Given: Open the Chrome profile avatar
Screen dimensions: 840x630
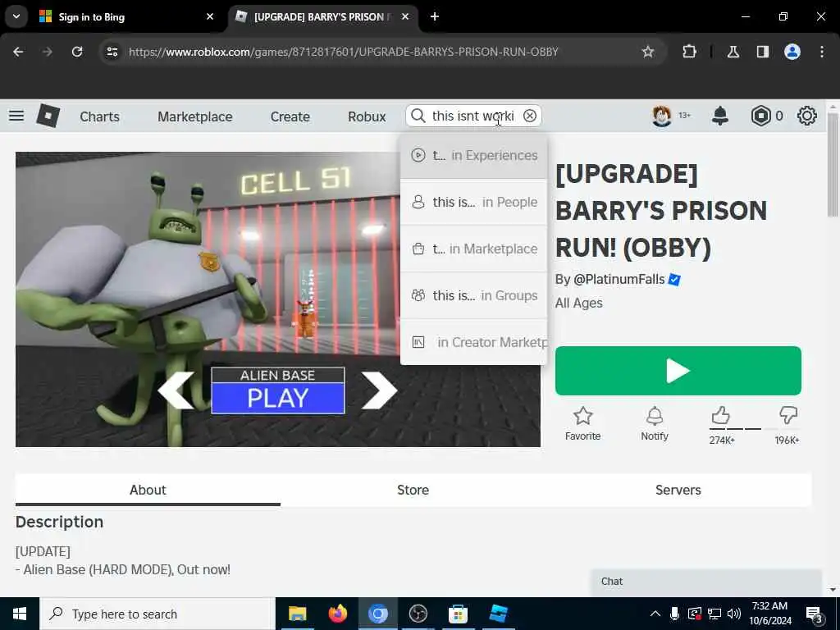Looking at the screenshot, I should pyautogui.click(x=792, y=52).
